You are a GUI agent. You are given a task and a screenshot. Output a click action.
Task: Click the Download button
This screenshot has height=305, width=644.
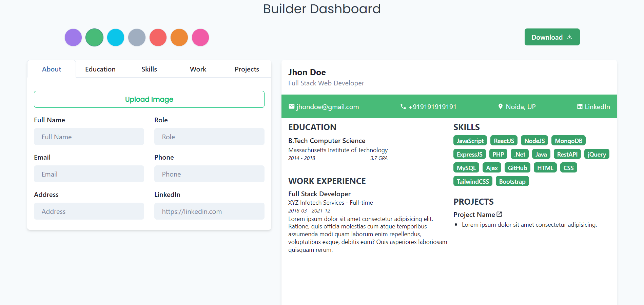coord(552,37)
